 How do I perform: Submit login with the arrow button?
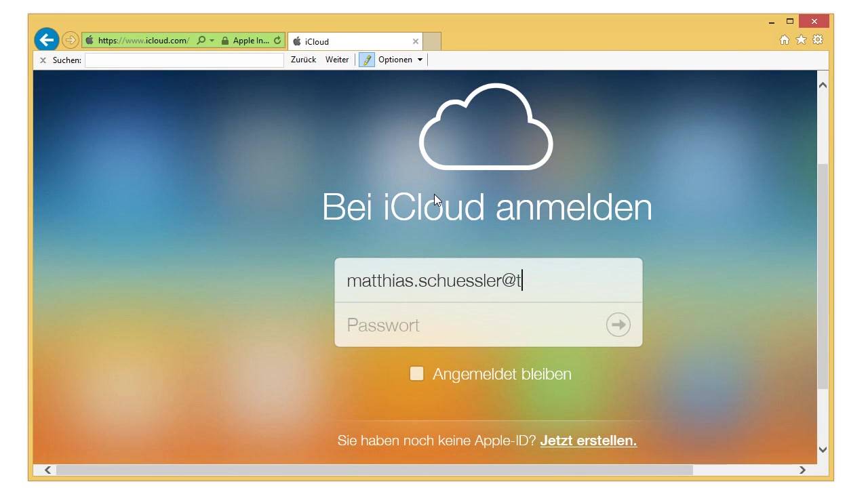pos(618,325)
